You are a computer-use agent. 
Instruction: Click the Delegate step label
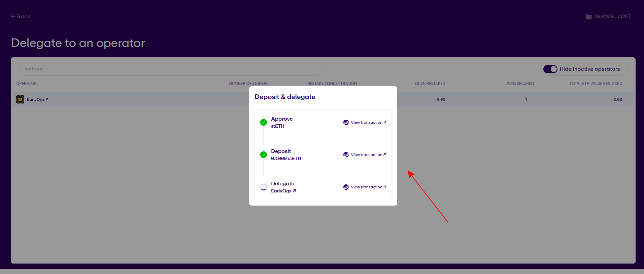[x=282, y=184]
